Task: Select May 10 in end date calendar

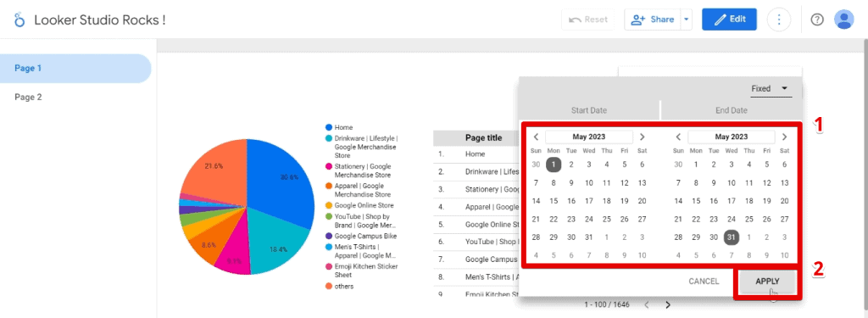Action: click(732, 183)
